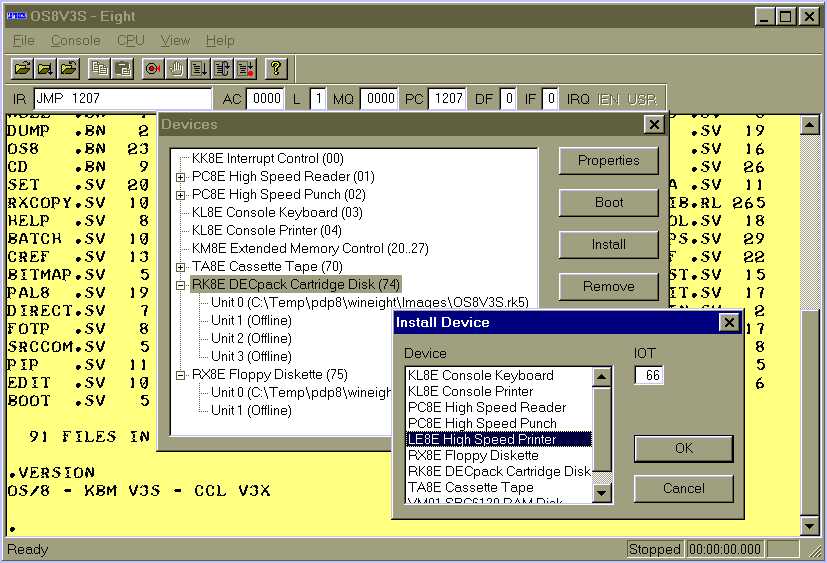Click console scrollbar down arrow

(810, 525)
